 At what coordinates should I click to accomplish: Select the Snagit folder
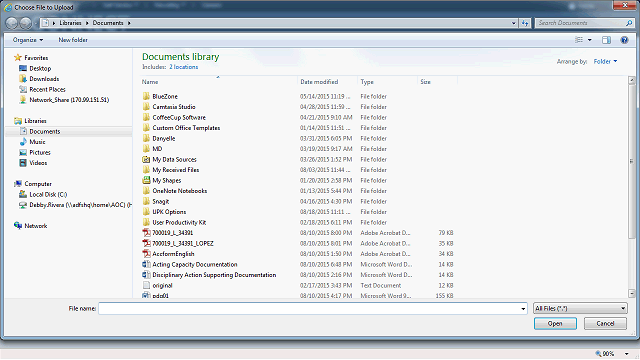pos(160,201)
